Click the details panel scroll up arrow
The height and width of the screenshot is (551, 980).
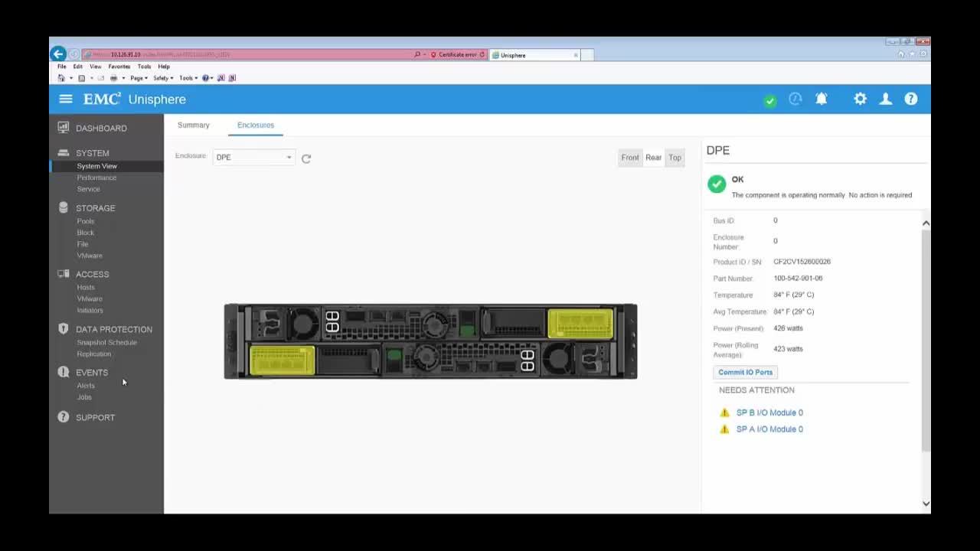tap(926, 223)
